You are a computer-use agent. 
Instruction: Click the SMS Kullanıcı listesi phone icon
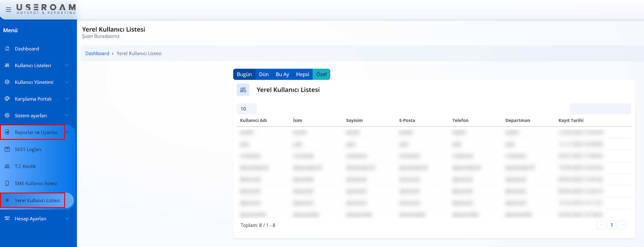7,183
